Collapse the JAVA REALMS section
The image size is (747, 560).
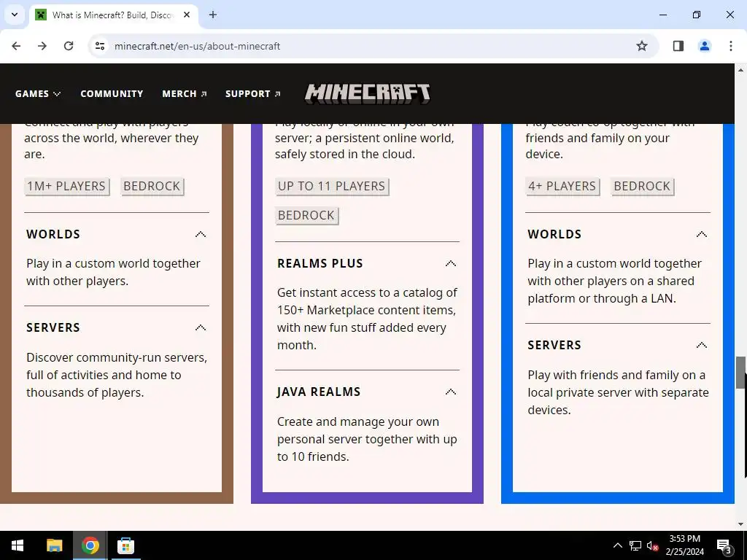pyautogui.click(x=451, y=392)
